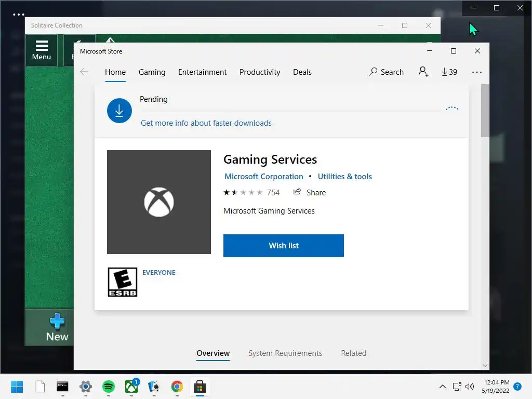Open Spotify from the taskbar
The height and width of the screenshot is (399, 532).
pos(109,387)
